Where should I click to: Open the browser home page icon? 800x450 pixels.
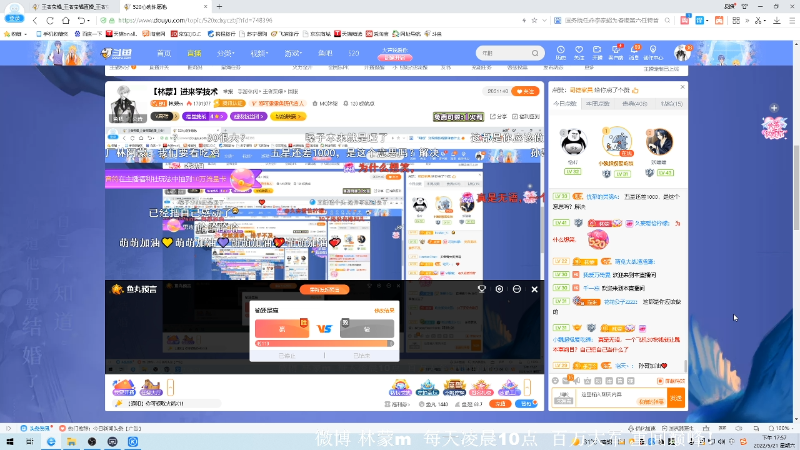66,20
